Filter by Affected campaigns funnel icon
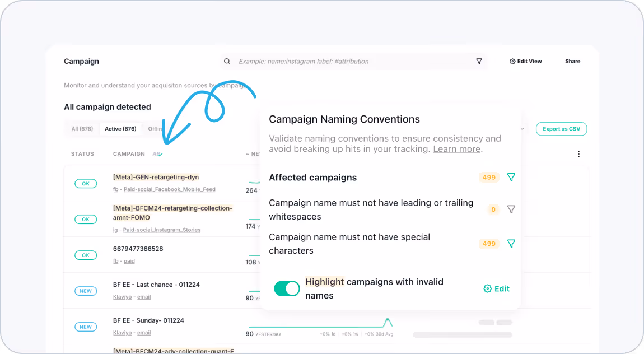Screen dimensions: 644x354 click(x=511, y=177)
